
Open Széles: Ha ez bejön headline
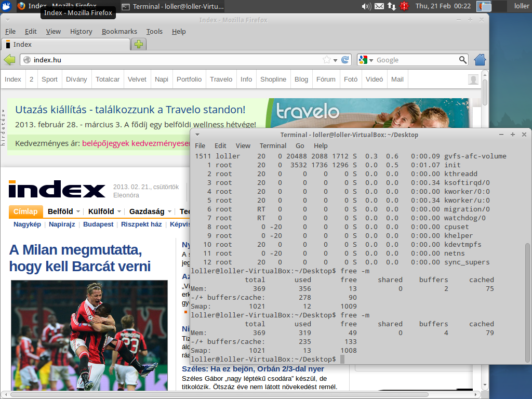(x=253, y=369)
